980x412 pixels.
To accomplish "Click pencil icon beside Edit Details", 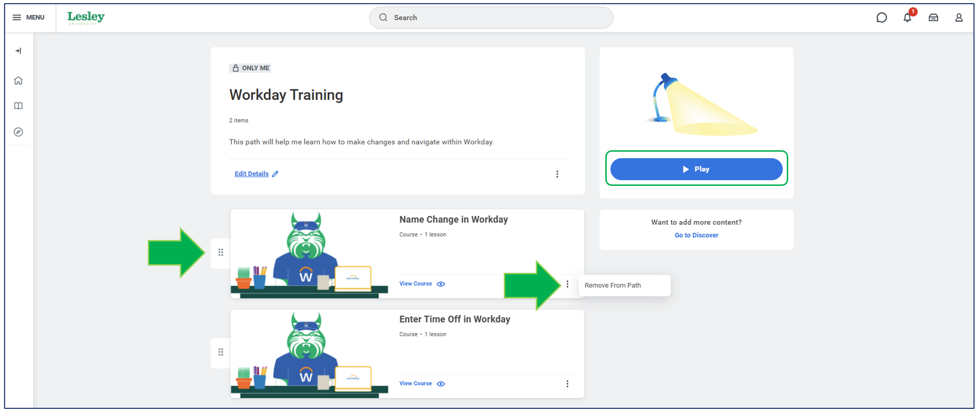I will pyautogui.click(x=275, y=174).
